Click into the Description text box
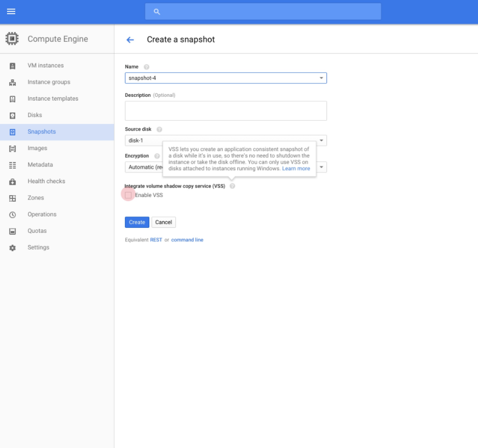The height and width of the screenshot is (448, 478). click(225, 110)
